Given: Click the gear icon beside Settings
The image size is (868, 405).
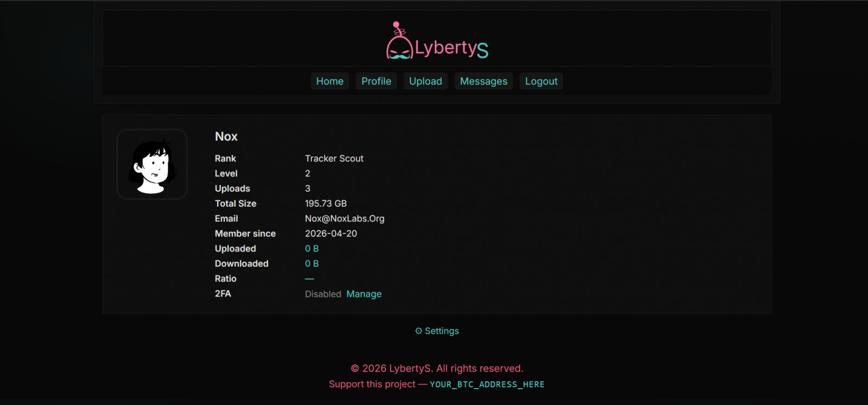Looking at the screenshot, I should (418, 331).
